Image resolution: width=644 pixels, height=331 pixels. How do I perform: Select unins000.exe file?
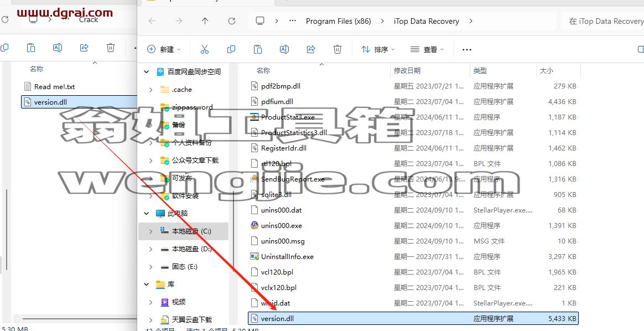(282, 225)
